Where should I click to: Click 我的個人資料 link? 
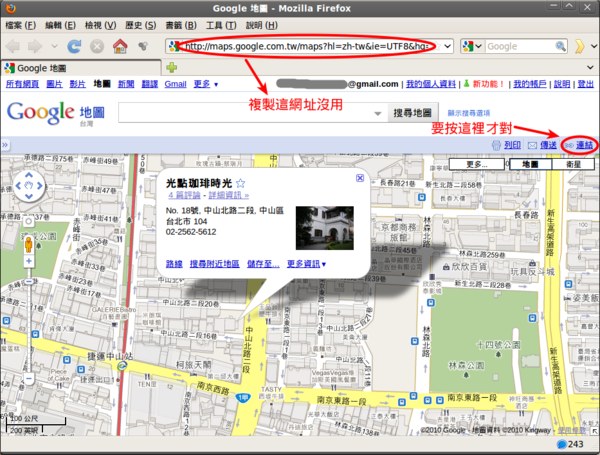tap(430, 84)
